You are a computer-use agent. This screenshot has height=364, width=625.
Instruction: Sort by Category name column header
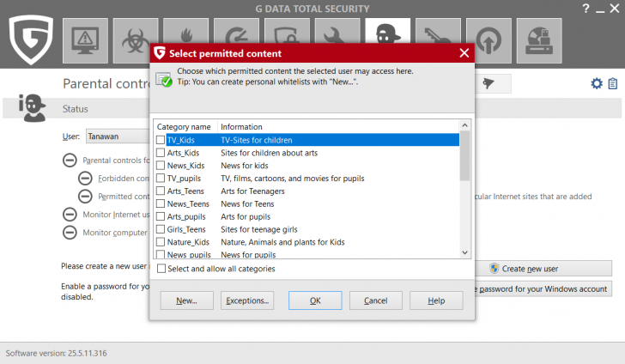click(185, 127)
